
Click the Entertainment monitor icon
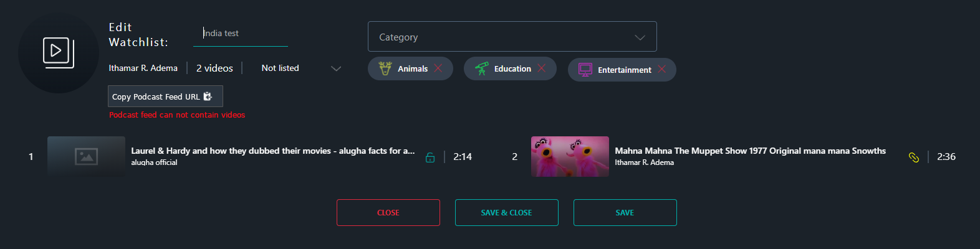pos(585,70)
